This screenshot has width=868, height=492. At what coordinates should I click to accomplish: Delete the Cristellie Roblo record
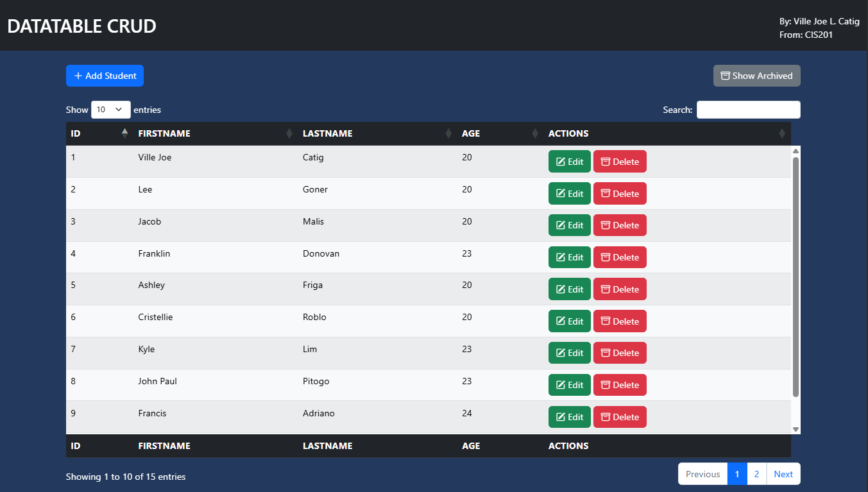coord(619,321)
